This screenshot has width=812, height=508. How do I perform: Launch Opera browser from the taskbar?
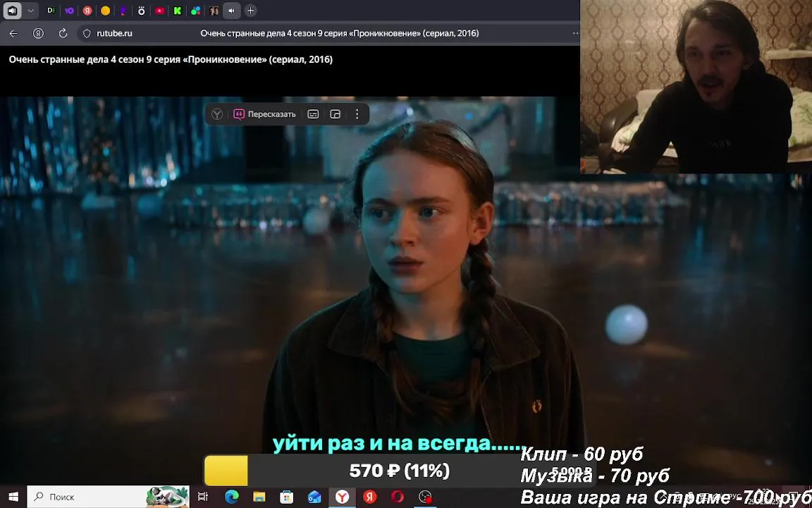398,497
